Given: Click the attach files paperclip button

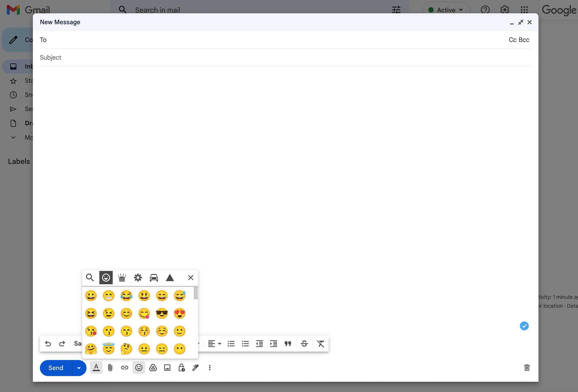Looking at the screenshot, I should click(110, 367).
